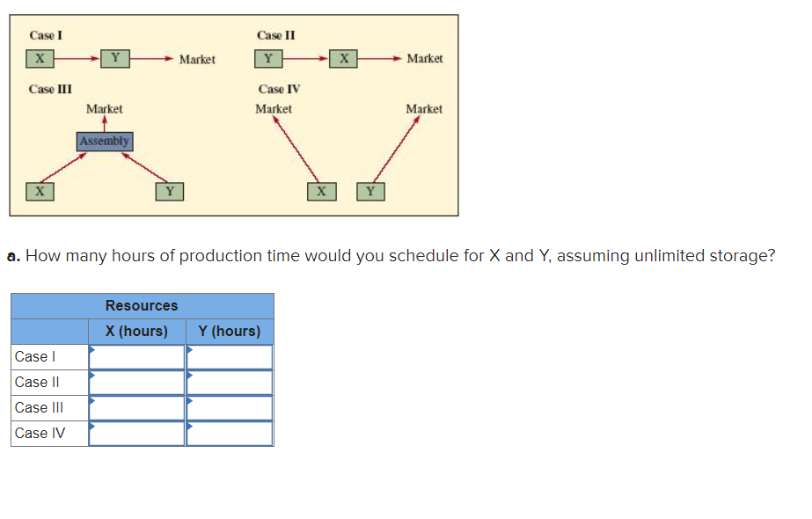Select the Y box in Case IV
Image resolution: width=812 pixels, height=519 pixels.
[370, 191]
